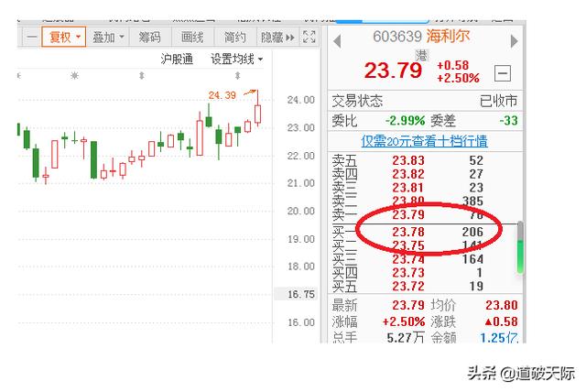The height and width of the screenshot is (392, 586).
Task: Toggle the 画线 drawing mode
Action: [x=192, y=37]
